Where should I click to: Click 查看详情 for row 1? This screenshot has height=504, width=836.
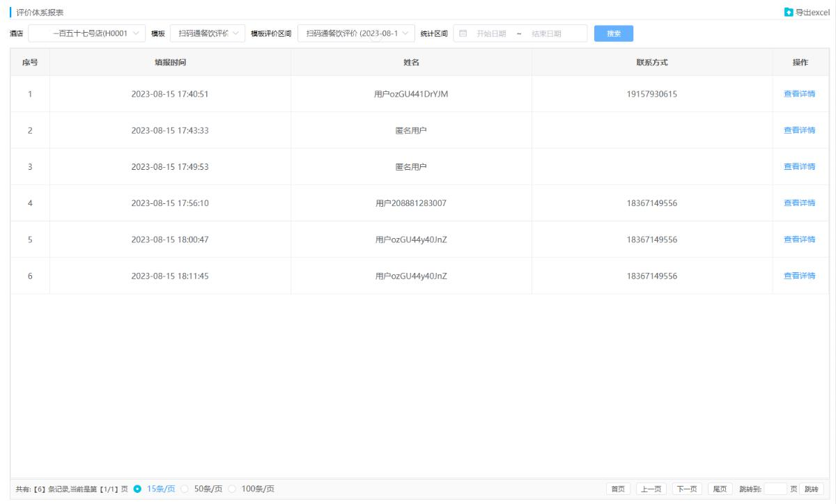799,94
